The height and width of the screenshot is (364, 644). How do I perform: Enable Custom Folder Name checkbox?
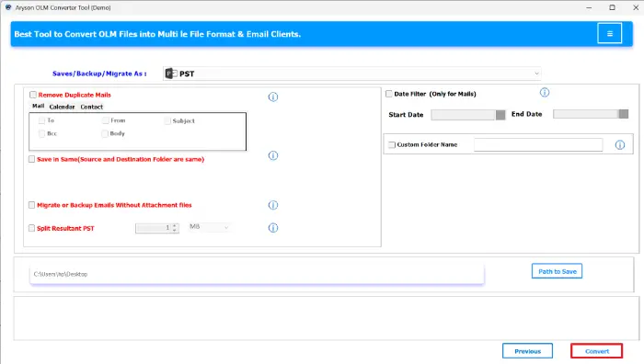(392, 145)
